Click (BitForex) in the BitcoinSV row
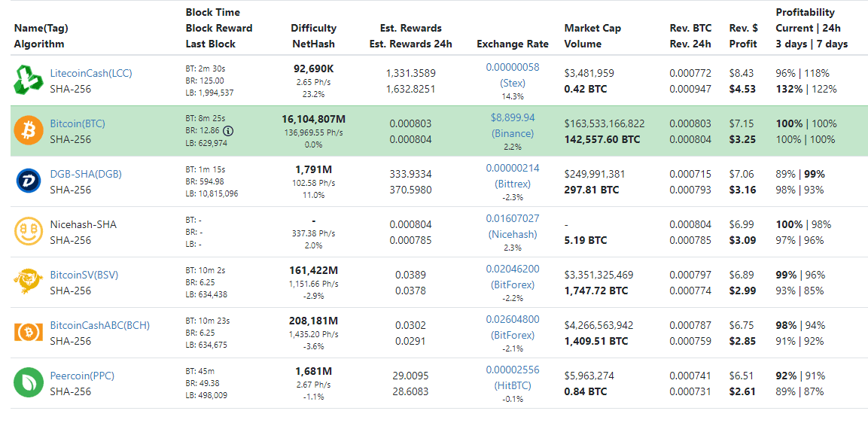Viewport: 868px width, 423px height. 513,285
